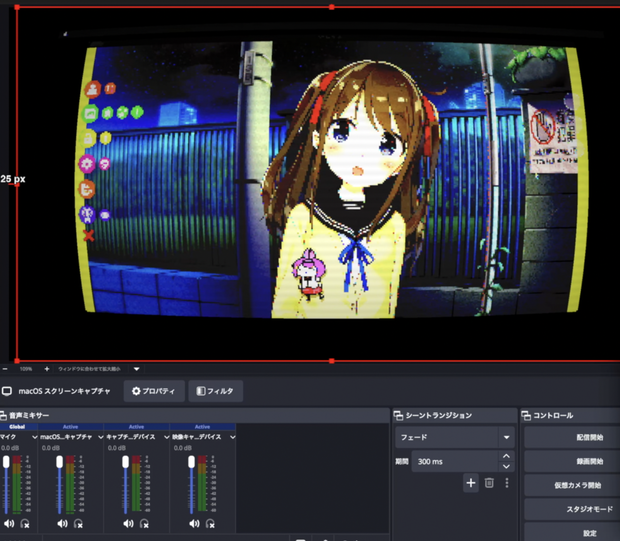This screenshot has width=620, height=541.
Task: Click the bottom-left red transform handle
Action: tap(17, 361)
